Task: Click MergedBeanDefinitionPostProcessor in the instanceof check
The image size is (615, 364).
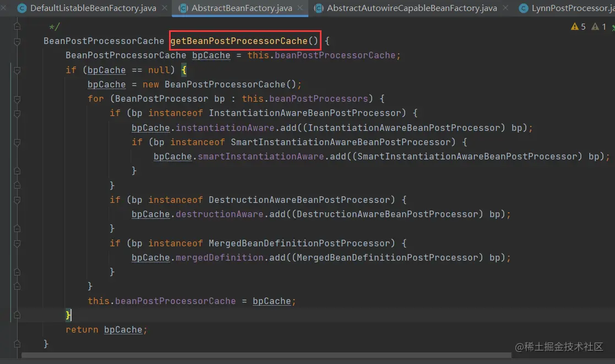Action: click(300, 244)
